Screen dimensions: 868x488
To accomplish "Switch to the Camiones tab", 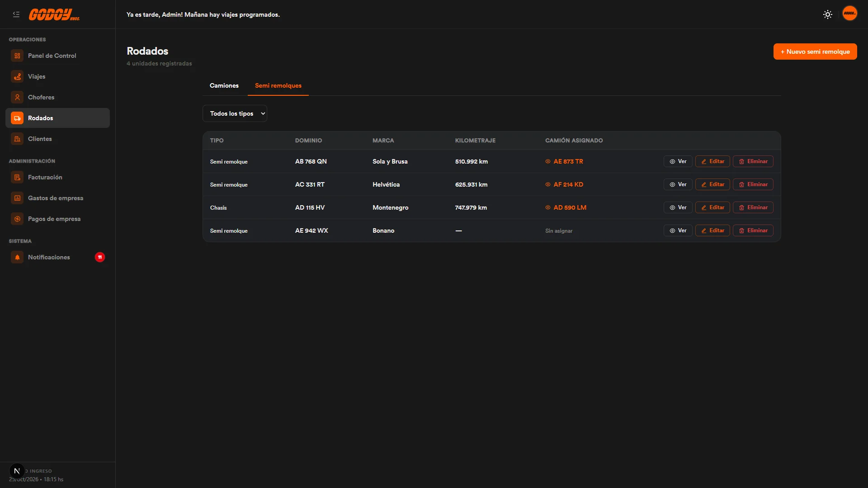I will pos(224,85).
